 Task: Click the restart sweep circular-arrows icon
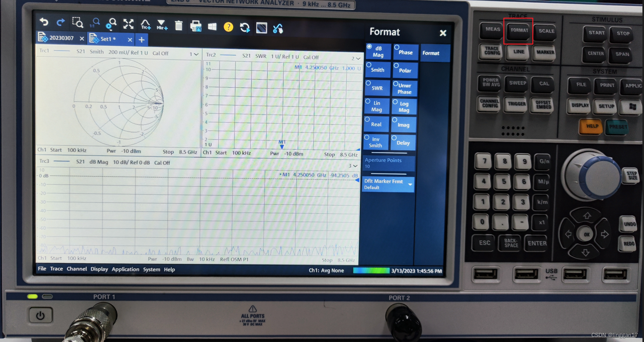(245, 27)
